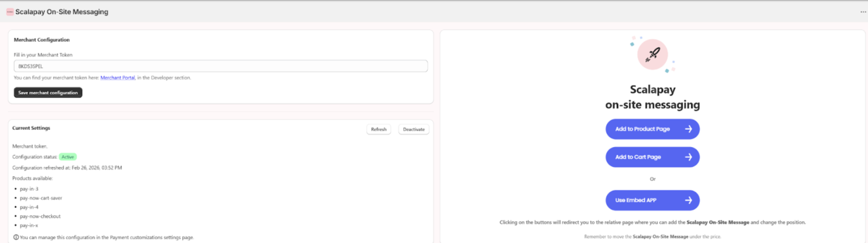Viewport: 868px width, 243px height.
Task: Click the Scalapay On-Site Messaging title
Action: (x=62, y=12)
